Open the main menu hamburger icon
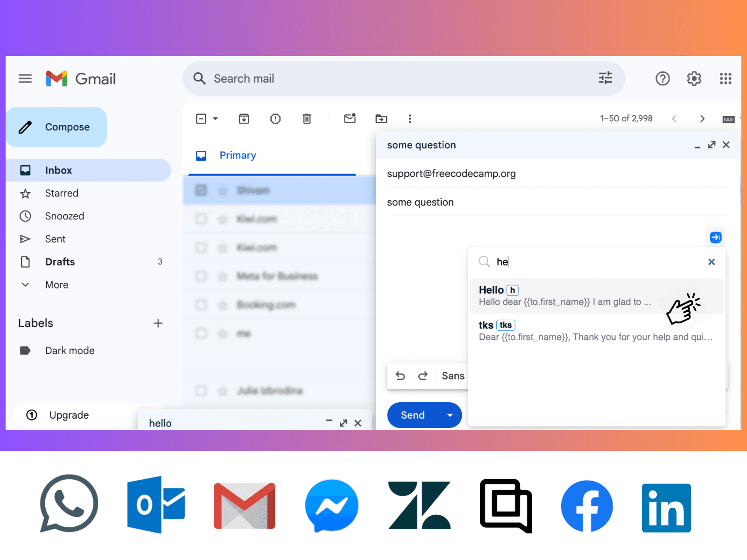The width and height of the screenshot is (747, 560). tap(25, 78)
